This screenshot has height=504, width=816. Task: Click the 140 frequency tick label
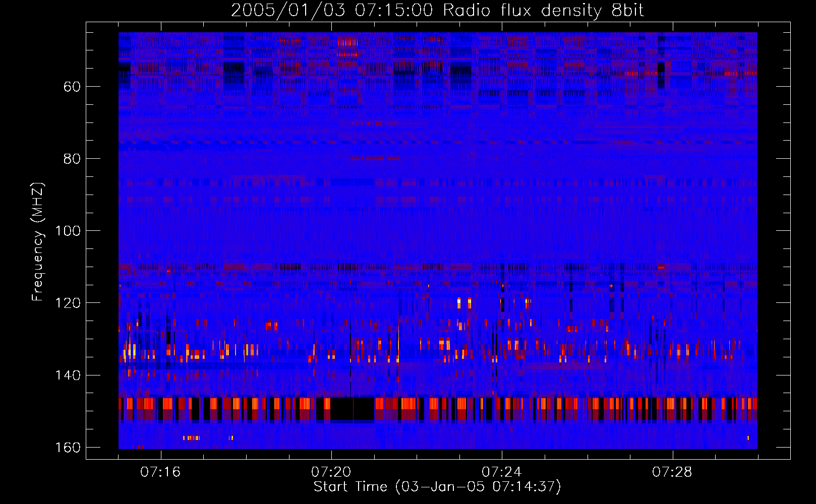pyautogui.click(x=68, y=375)
